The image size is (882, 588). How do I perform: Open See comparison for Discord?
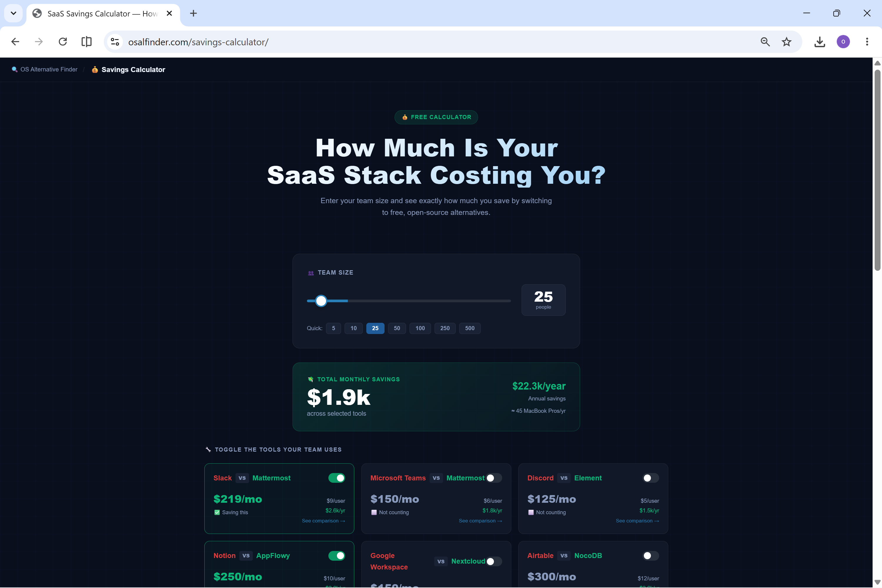coord(637,520)
